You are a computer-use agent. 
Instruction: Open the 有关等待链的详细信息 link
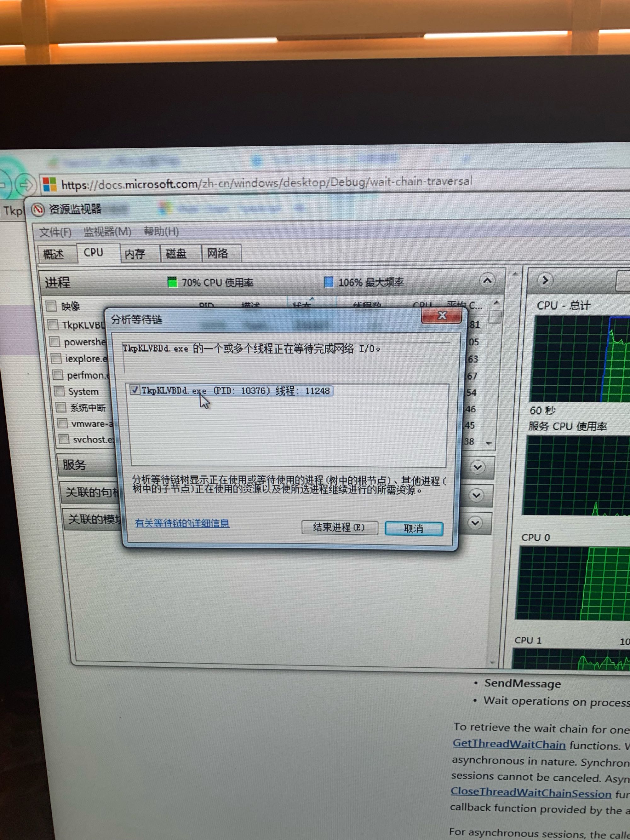(x=182, y=523)
